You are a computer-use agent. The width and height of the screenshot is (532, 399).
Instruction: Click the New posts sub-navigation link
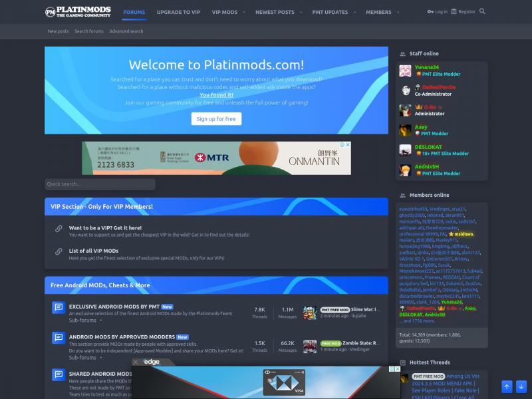coord(58,31)
